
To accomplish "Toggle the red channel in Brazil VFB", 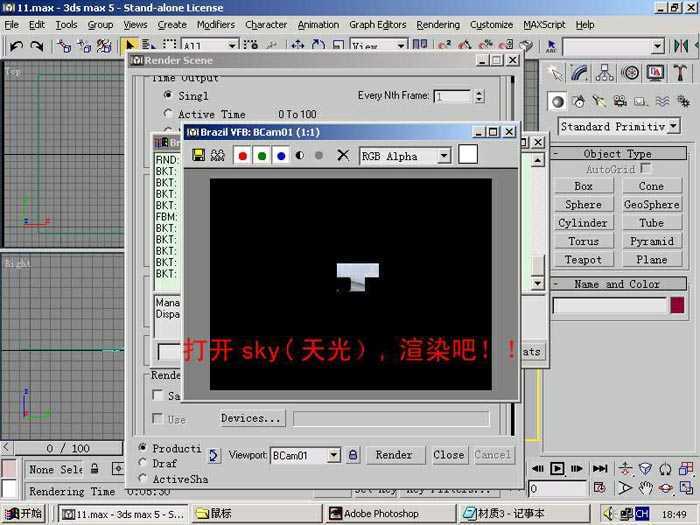I will (x=242, y=155).
